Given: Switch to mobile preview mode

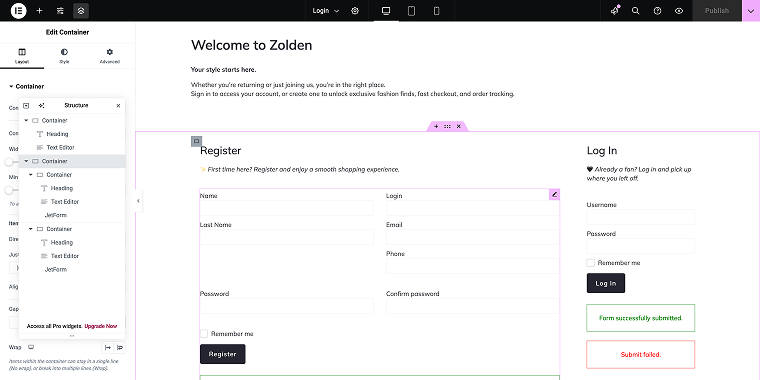Looking at the screenshot, I should [436, 11].
